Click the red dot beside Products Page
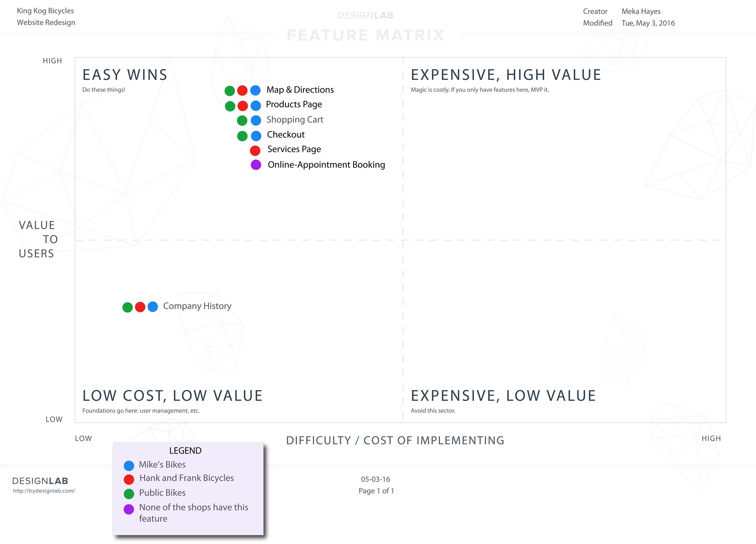The height and width of the screenshot is (544, 756). [x=243, y=106]
